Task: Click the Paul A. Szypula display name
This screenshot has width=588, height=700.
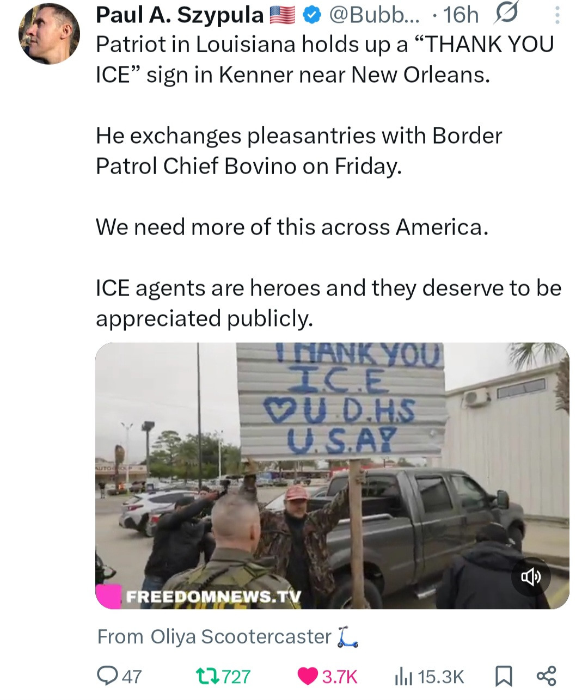Action: (x=180, y=15)
